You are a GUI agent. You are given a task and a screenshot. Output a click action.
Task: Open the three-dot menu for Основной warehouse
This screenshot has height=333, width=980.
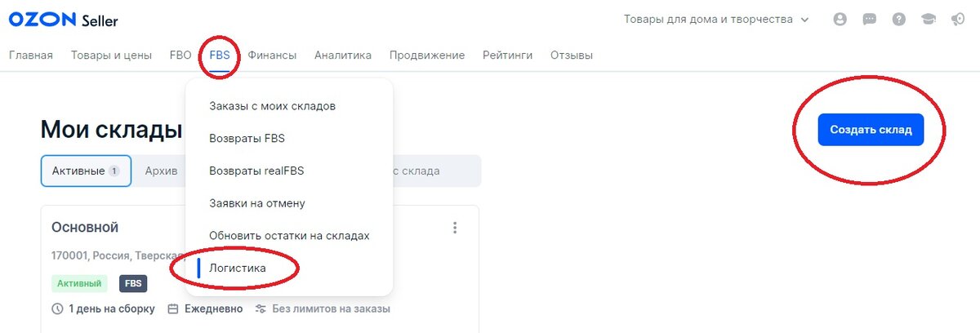point(455,228)
